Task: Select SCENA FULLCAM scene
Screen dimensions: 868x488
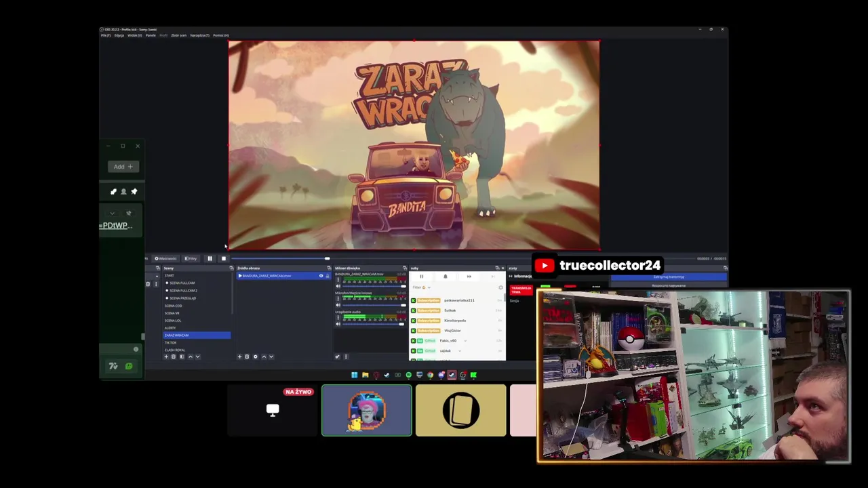Action: coord(182,283)
